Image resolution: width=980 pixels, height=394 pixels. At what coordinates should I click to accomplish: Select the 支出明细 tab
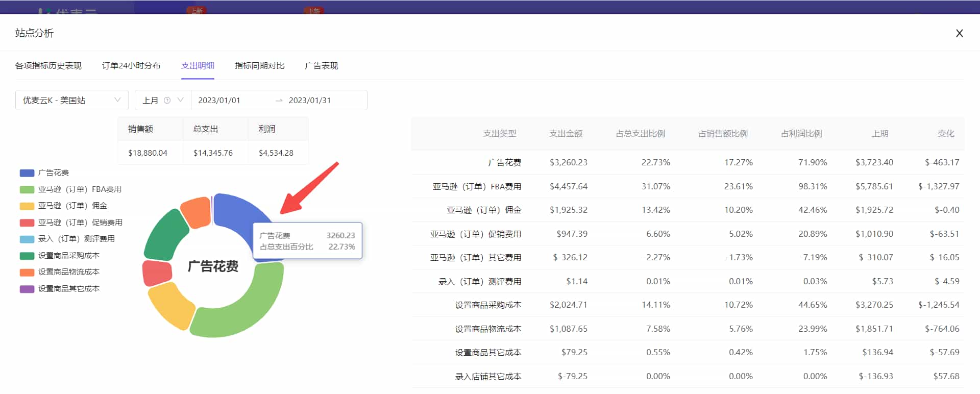tap(198, 66)
